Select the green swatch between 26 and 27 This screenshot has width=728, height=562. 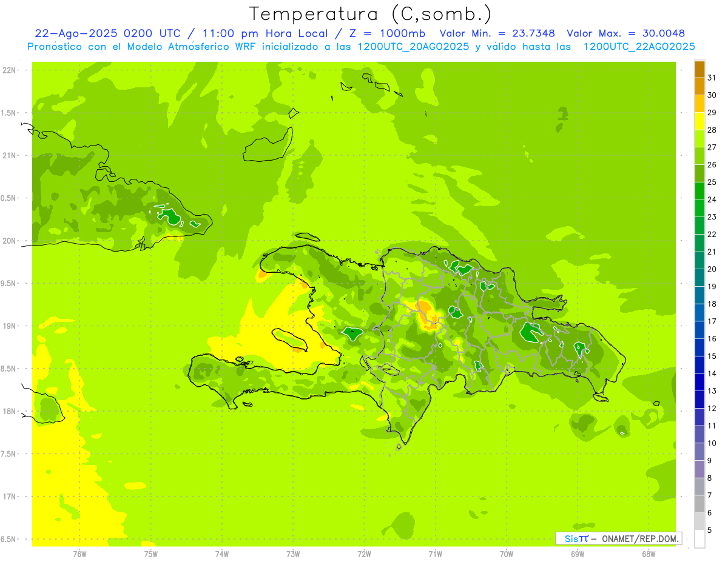point(699,156)
